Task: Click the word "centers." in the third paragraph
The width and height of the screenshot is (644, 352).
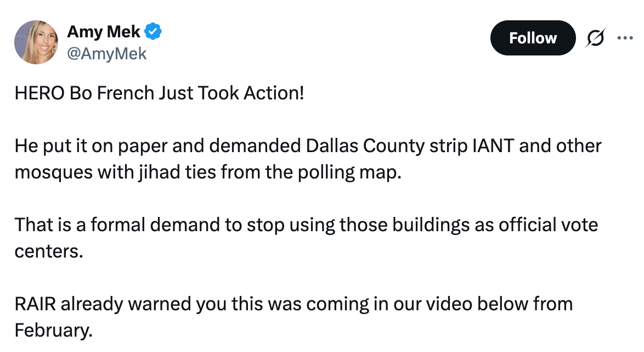Action: pos(49,251)
